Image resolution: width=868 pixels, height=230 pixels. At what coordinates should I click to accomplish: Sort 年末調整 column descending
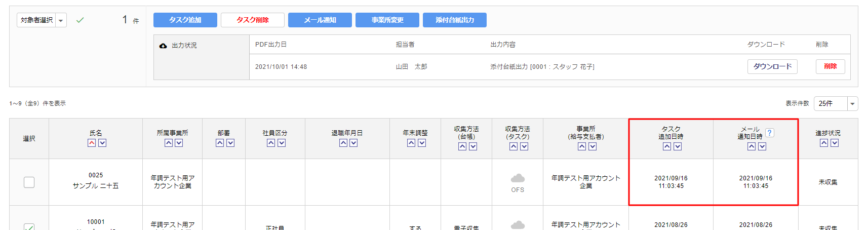[x=422, y=143]
